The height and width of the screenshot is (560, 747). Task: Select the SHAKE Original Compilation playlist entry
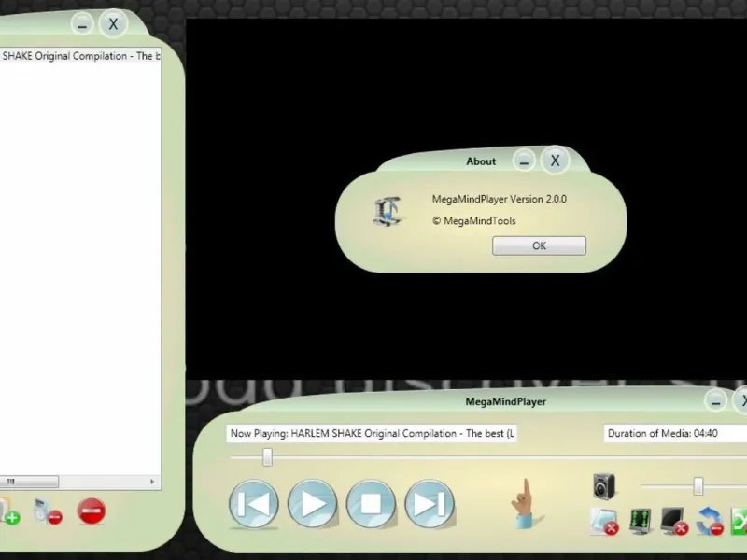tap(80, 56)
